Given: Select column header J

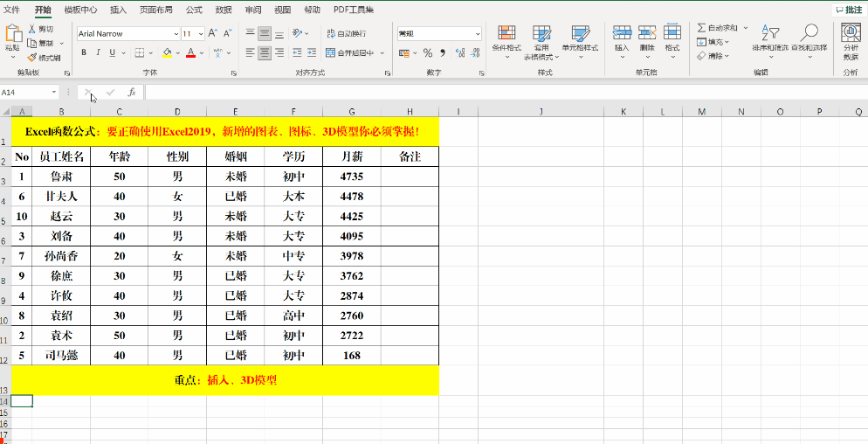Looking at the screenshot, I should coord(541,111).
